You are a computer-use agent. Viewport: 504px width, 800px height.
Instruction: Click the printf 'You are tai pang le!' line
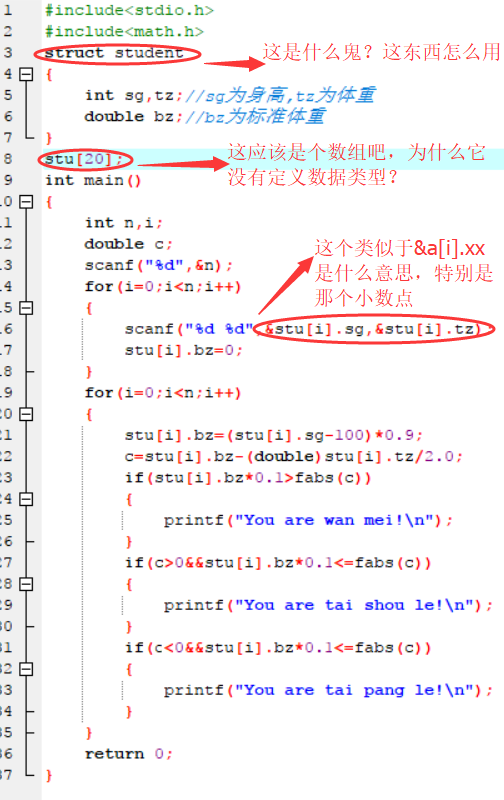pos(329,690)
